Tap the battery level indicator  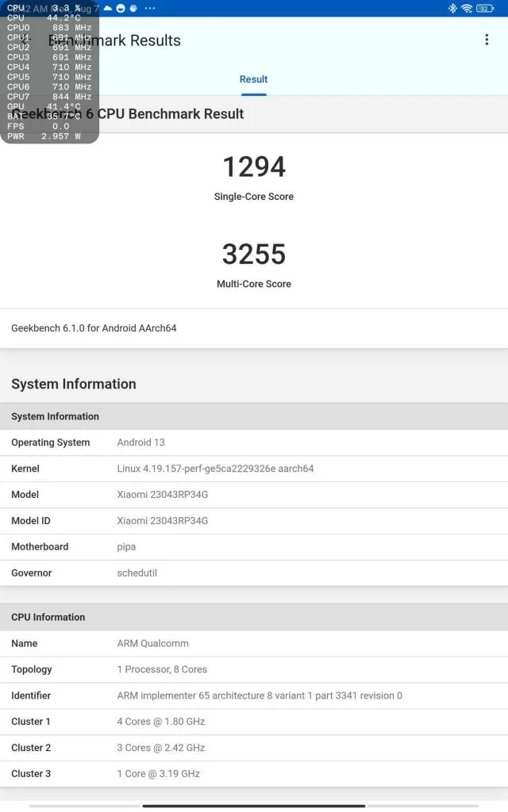(x=485, y=8)
